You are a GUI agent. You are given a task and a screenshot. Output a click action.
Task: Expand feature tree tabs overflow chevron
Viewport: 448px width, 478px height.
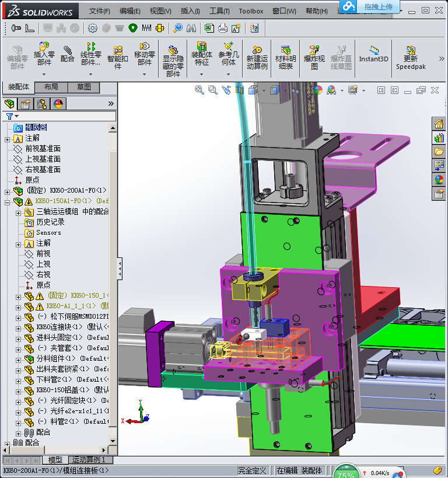pyautogui.click(x=111, y=104)
